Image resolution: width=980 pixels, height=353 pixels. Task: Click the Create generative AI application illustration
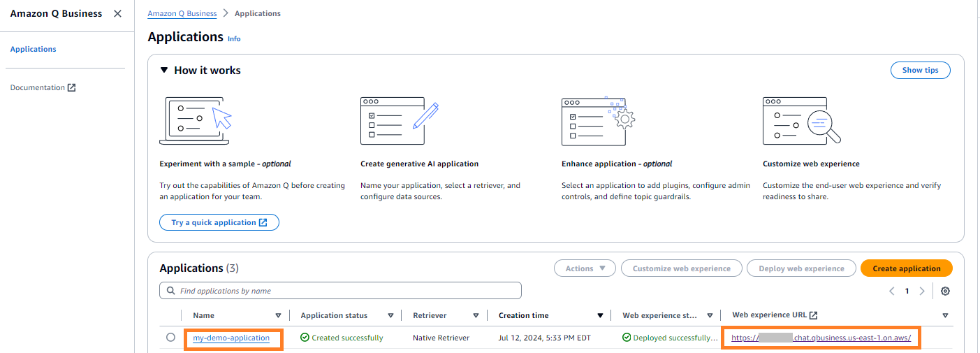(399, 120)
